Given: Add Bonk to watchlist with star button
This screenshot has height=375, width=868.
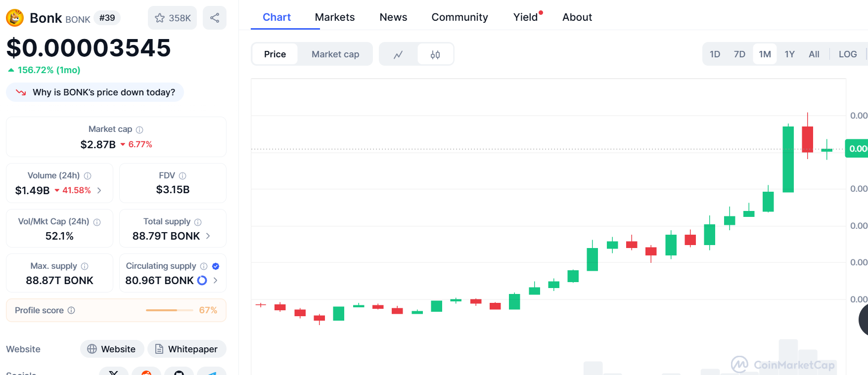Looking at the screenshot, I should pyautogui.click(x=173, y=18).
